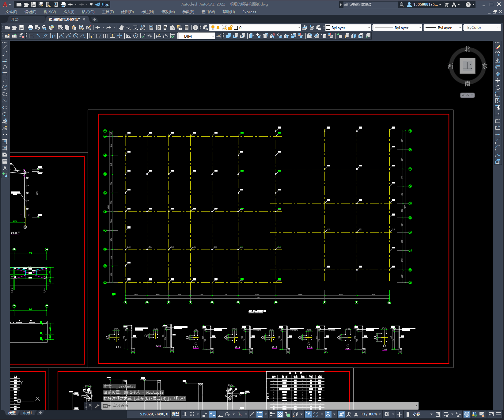Open the Table tool in draw toolbar
The height and width of the screenshot is (420, 504).
coord(5,161)
